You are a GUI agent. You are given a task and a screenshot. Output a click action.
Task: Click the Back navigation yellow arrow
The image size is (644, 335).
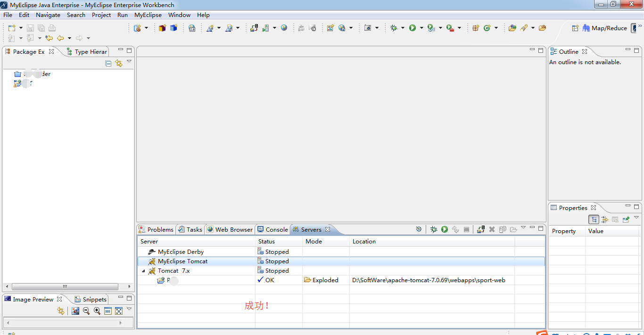click(60, 38)
